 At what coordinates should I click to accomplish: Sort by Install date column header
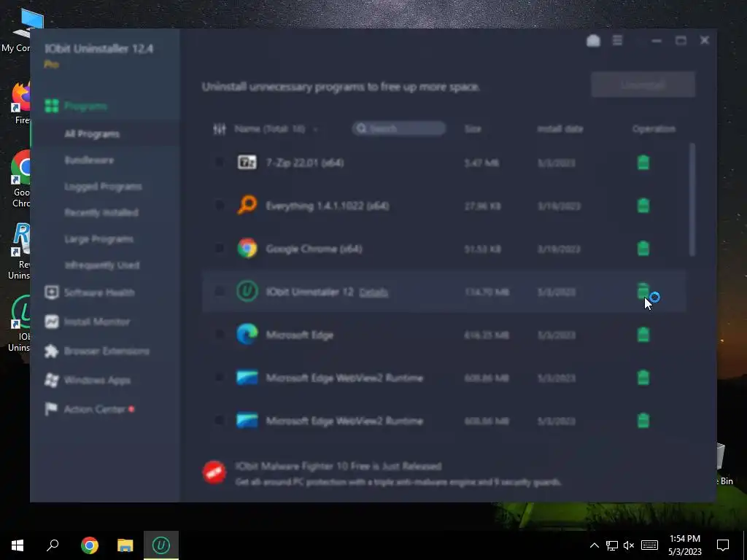[x=560, y=129]
